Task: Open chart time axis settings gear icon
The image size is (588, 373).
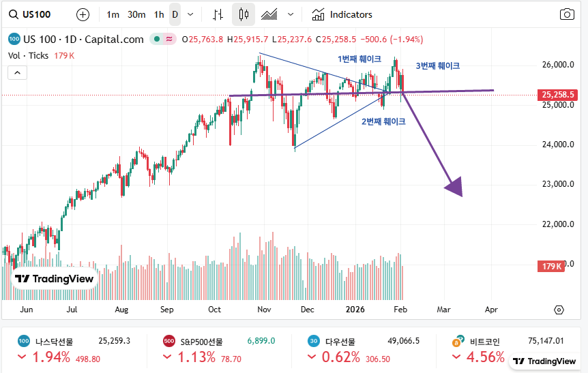Action: point(559,310)
